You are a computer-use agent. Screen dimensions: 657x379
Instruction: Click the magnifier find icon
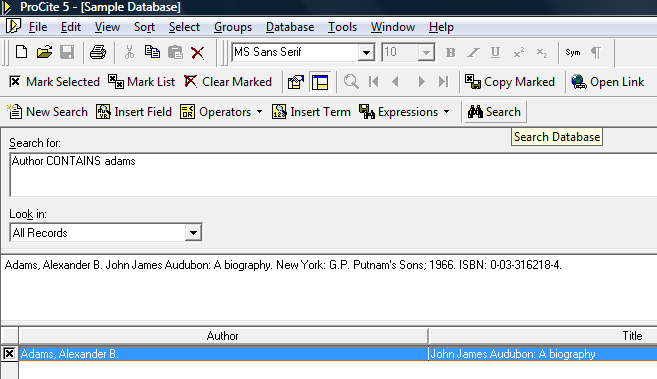click(351, 81)
